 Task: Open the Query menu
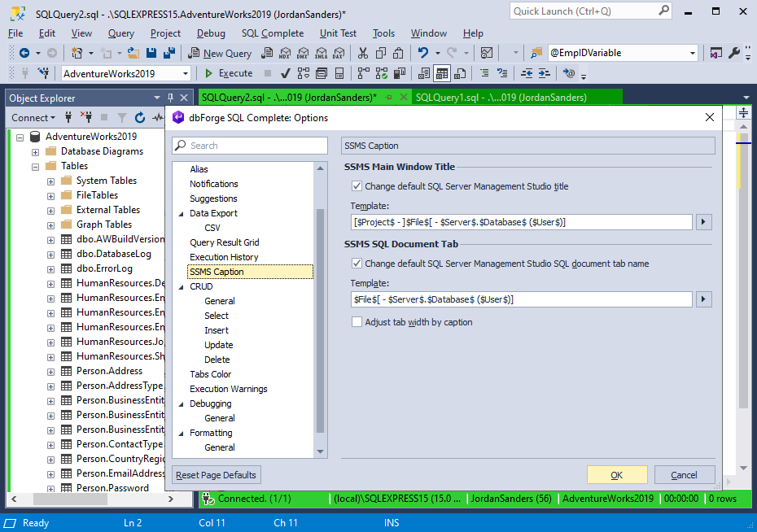120,33
